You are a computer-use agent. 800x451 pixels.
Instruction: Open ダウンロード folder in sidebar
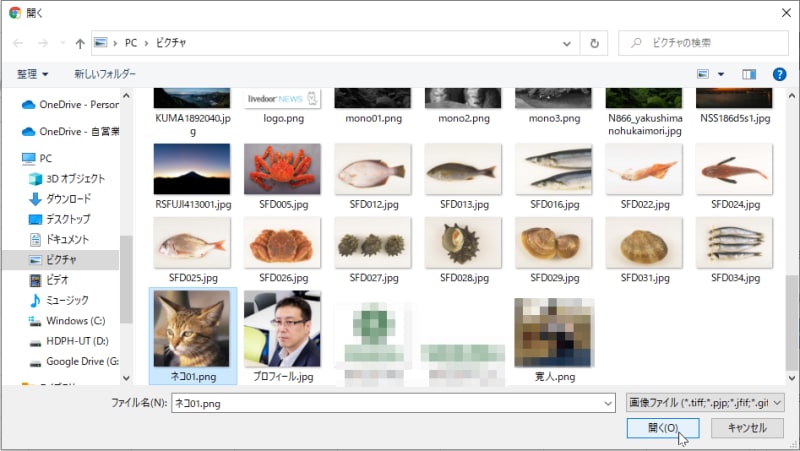60,199
